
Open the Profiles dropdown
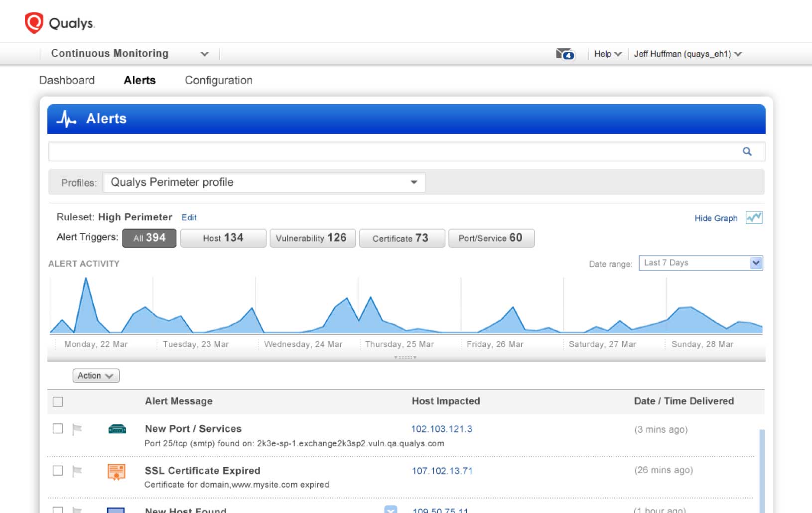[x=413, y=182]
